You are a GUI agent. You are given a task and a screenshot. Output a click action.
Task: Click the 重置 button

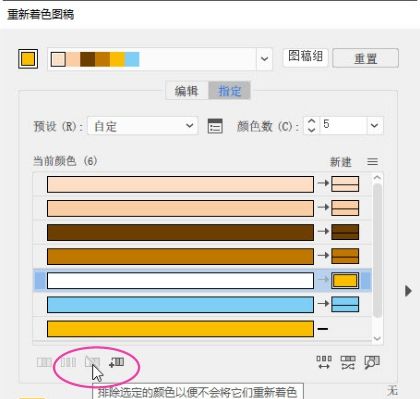(x=365, y=58)
